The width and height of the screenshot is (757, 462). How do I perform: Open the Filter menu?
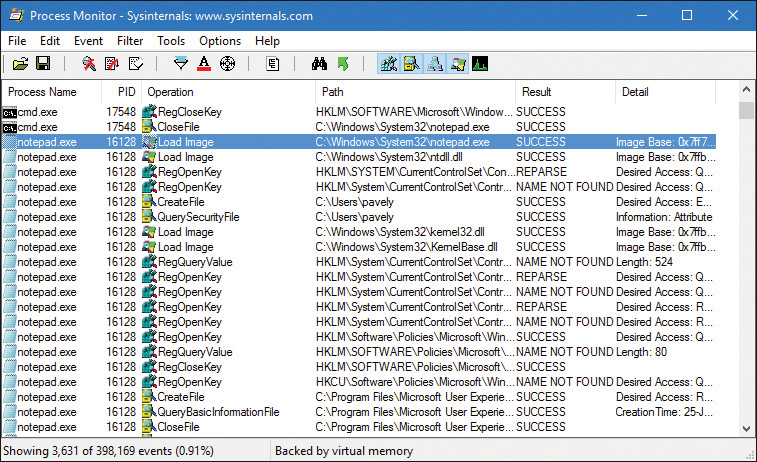tap(129, 41)
